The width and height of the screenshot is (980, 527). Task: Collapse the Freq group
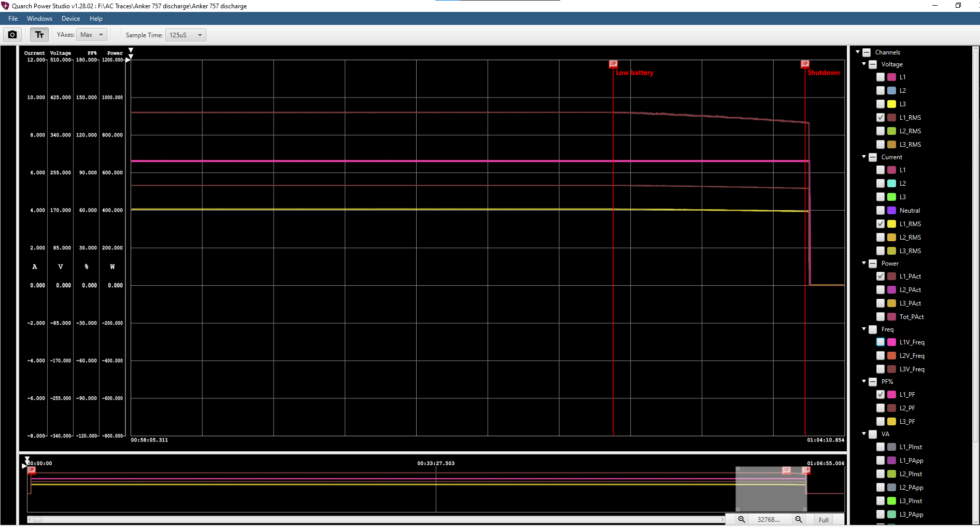pos(864,329)
